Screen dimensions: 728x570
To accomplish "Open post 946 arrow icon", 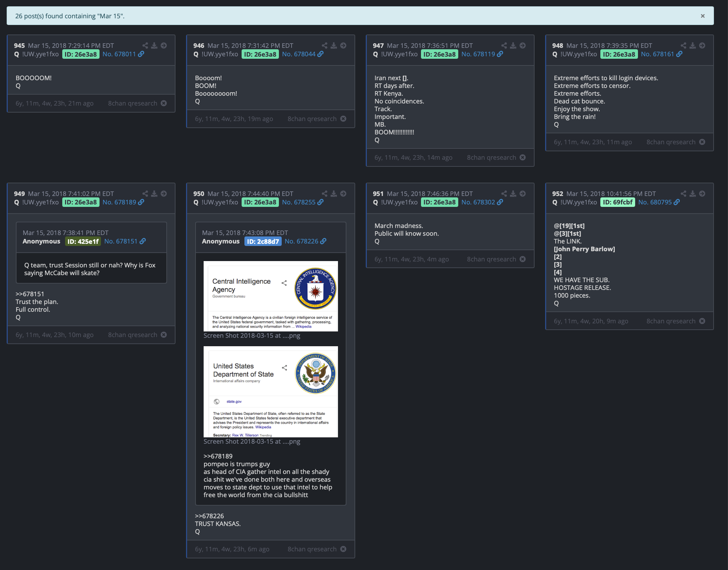I will 343,45.
